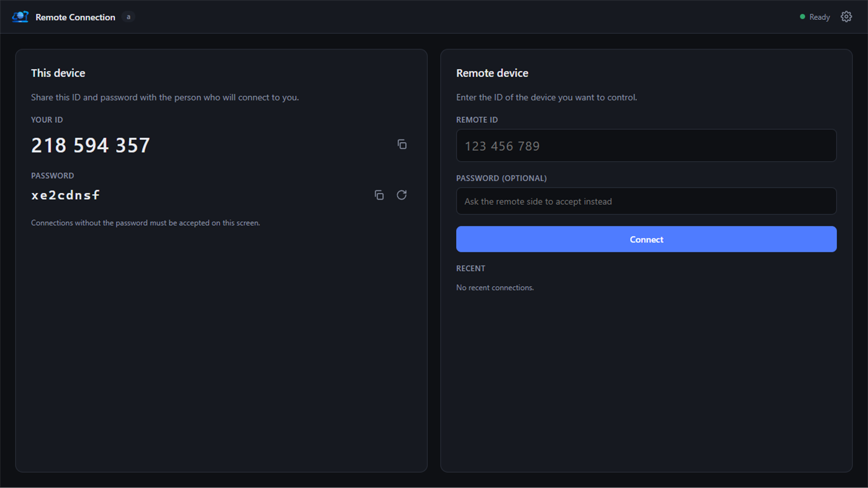Copy your ID to clipboard
The image size is (868, 488).
(x=402, y=144)
